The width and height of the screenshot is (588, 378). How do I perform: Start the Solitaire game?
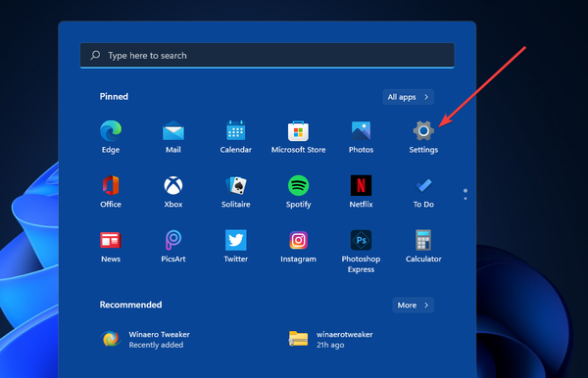pyautogui.click(x=236, y=191)
